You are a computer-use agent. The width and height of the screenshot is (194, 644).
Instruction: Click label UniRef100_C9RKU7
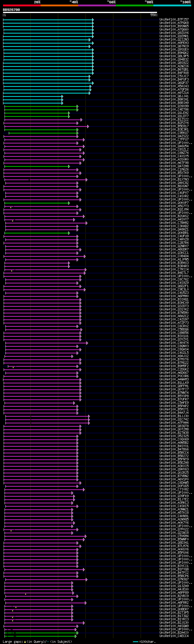pyautogui.click(x=174, y=133)
